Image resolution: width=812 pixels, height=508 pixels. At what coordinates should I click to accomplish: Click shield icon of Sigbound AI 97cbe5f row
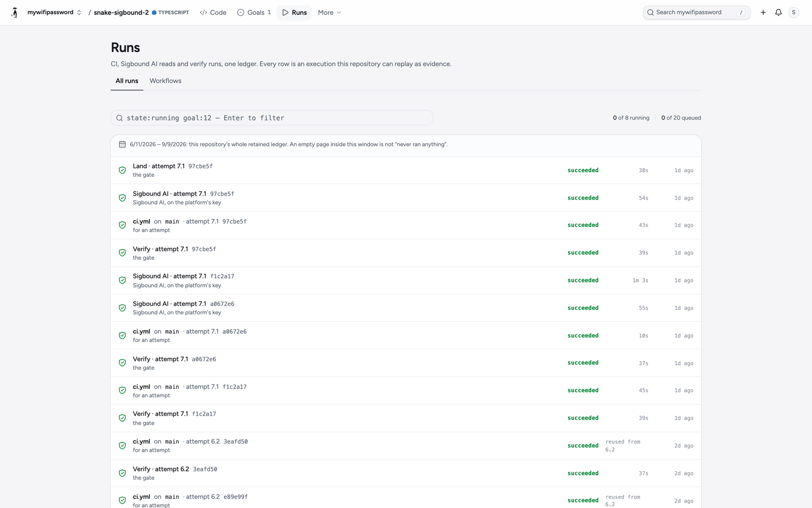122,198
